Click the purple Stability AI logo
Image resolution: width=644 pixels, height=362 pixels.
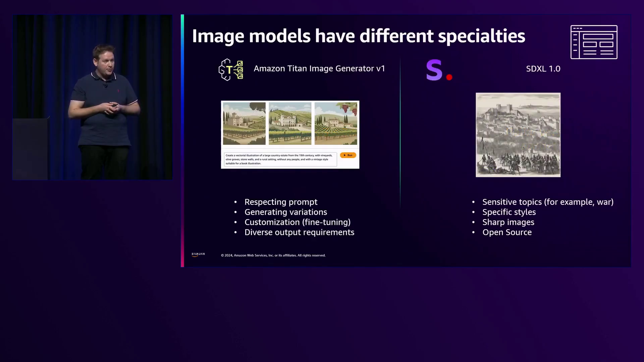coord(439,70)
